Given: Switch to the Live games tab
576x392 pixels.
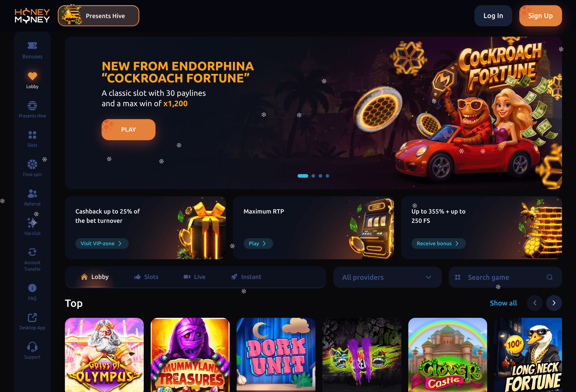Looking at the screenshot, I should point(194,277).
